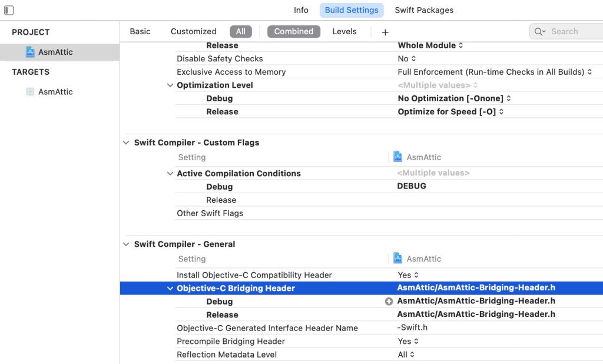Select the Build Settings tab
The height and width of the screenshot is (364, 603).
[x=352, y=10]
